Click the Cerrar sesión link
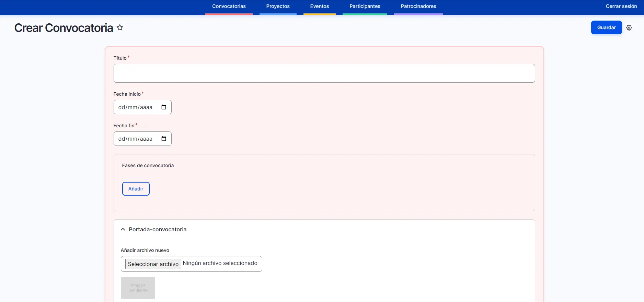 (621, 7)
